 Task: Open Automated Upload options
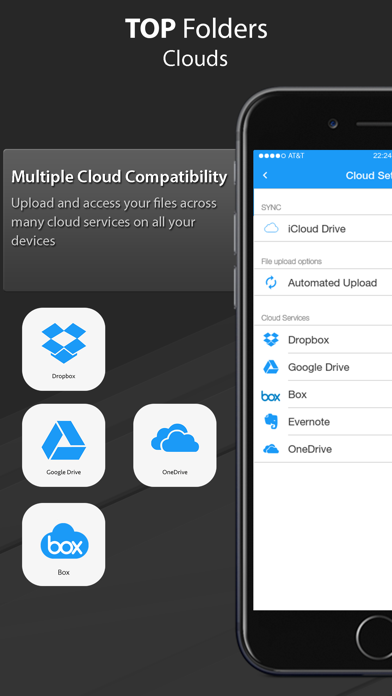[x=323, y=283]
